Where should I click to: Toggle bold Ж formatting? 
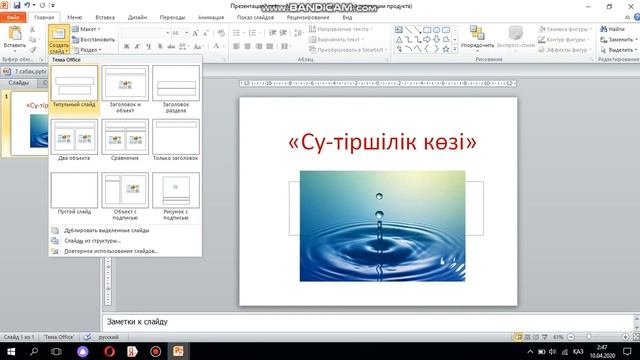[127, 47]
